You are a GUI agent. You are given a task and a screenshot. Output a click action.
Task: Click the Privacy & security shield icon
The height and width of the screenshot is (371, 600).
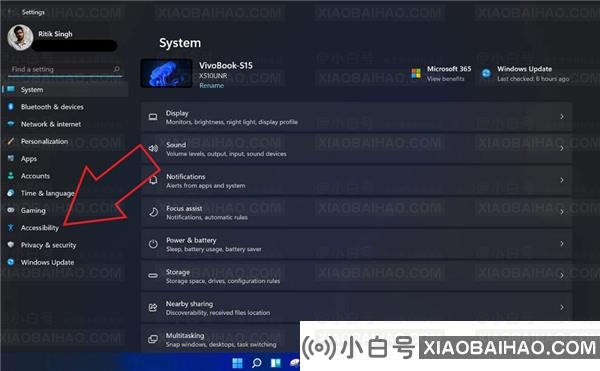tap(11, 245)
